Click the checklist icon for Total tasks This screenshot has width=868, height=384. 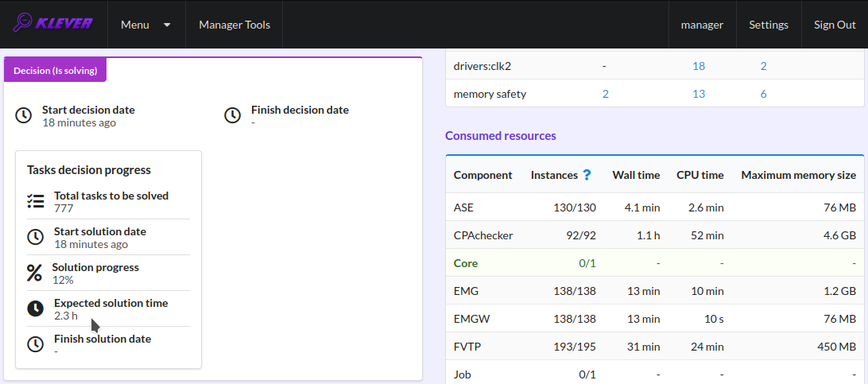coord(36,201)
